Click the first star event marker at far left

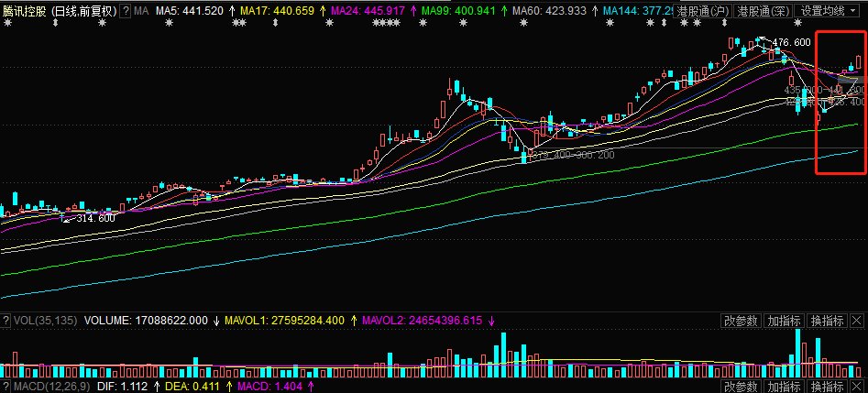8,23
